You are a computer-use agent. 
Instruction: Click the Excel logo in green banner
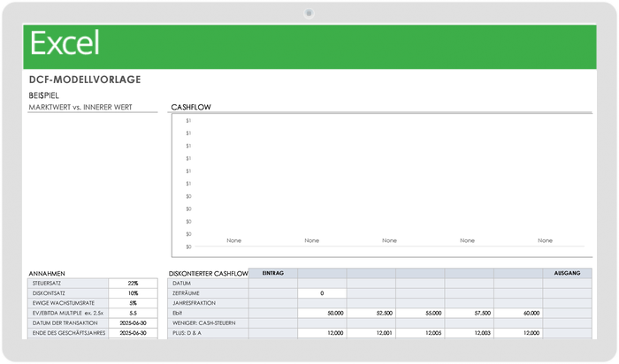coord(65,43)
